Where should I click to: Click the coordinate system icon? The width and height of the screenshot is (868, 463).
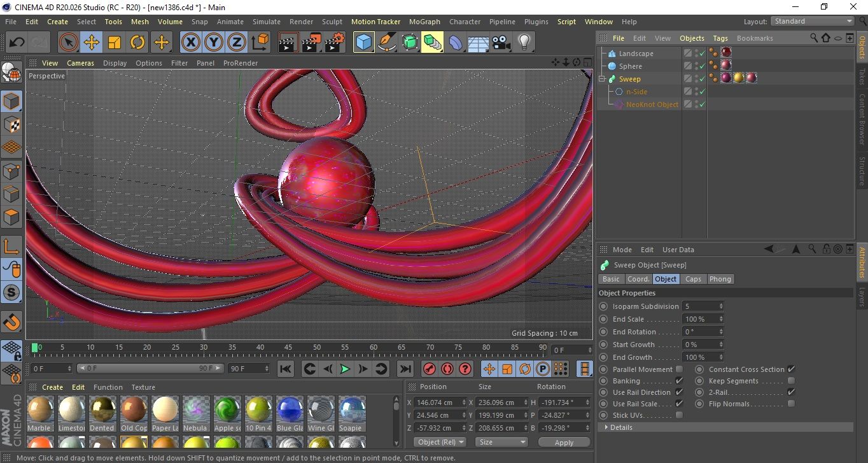pyautogui.click(x=260, y=43)
